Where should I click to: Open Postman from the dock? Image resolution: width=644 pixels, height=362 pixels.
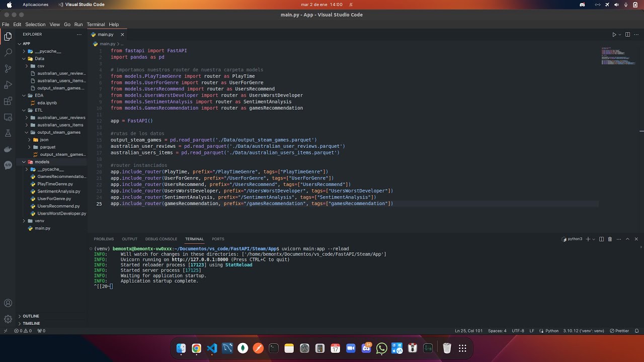pos(258,348)
